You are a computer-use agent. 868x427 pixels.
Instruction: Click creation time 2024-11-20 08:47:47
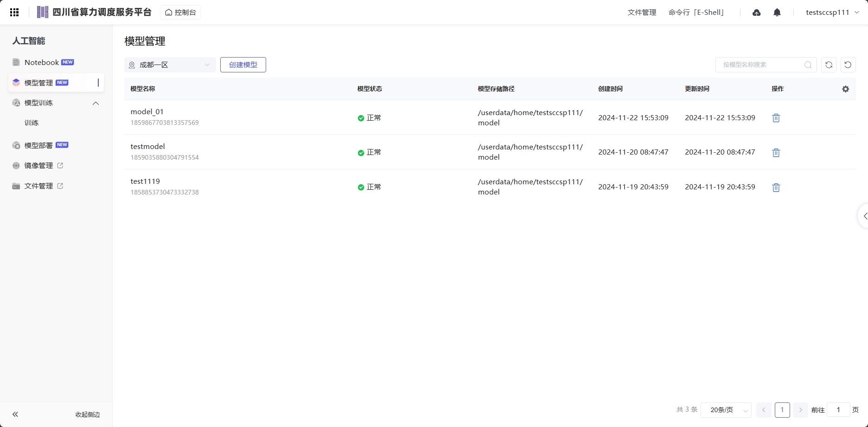[633, 152]
